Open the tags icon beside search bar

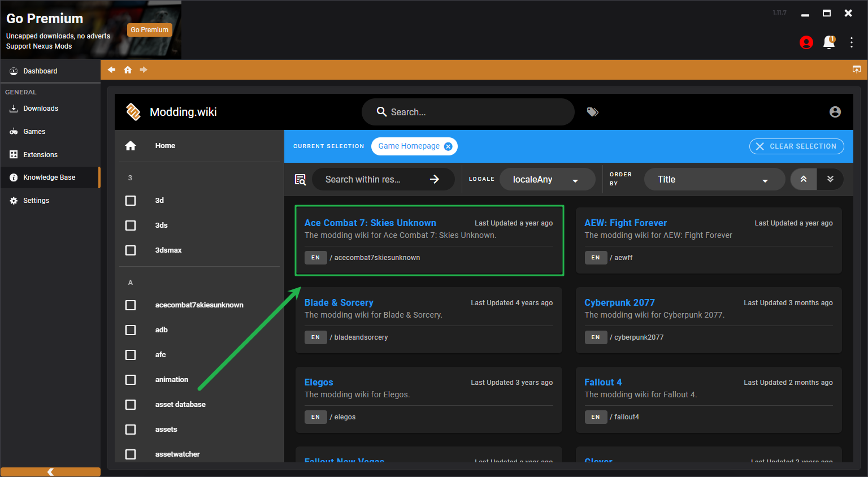(592, 112)
